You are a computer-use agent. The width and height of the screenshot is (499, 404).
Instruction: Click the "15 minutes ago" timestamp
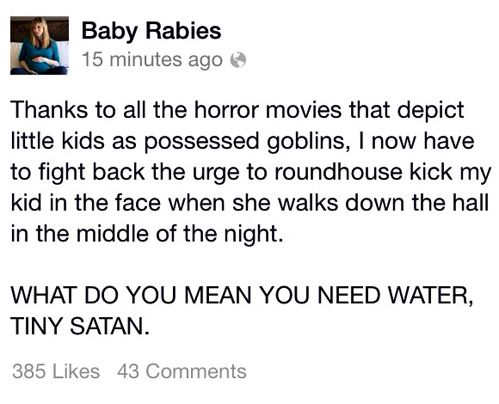pos(152,60)
